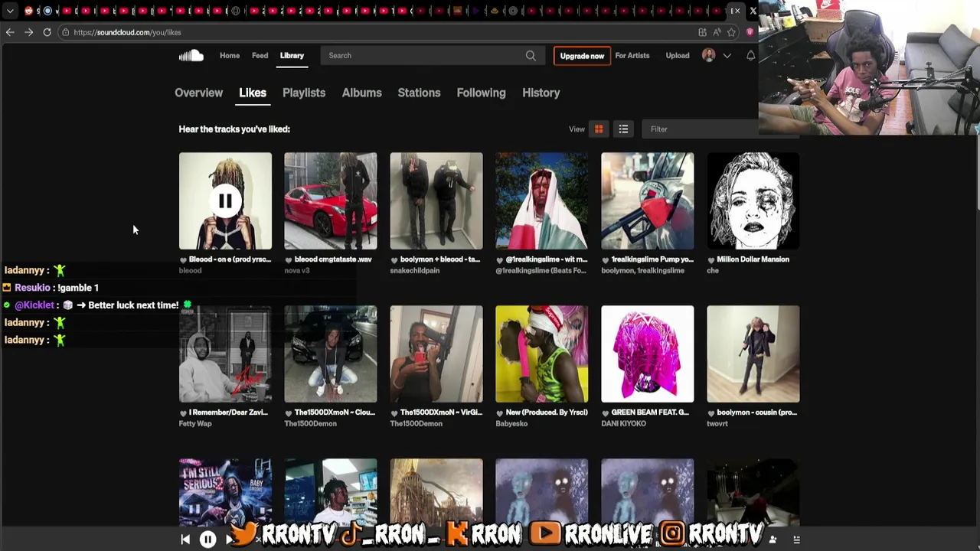This screenshot has height=551, width=980.
Task: Switch to the Overview tab
Action: pyautogui.click(x=198, y=93)
